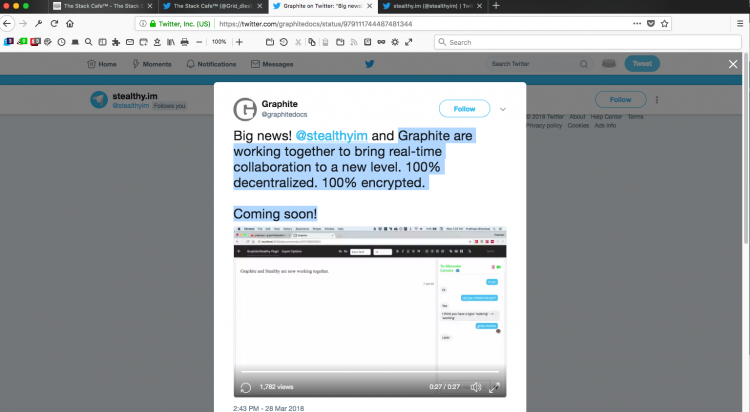Open @stealthyim mention link in tweet
Viewport: 750px width, 412px height.
[331, 136]
